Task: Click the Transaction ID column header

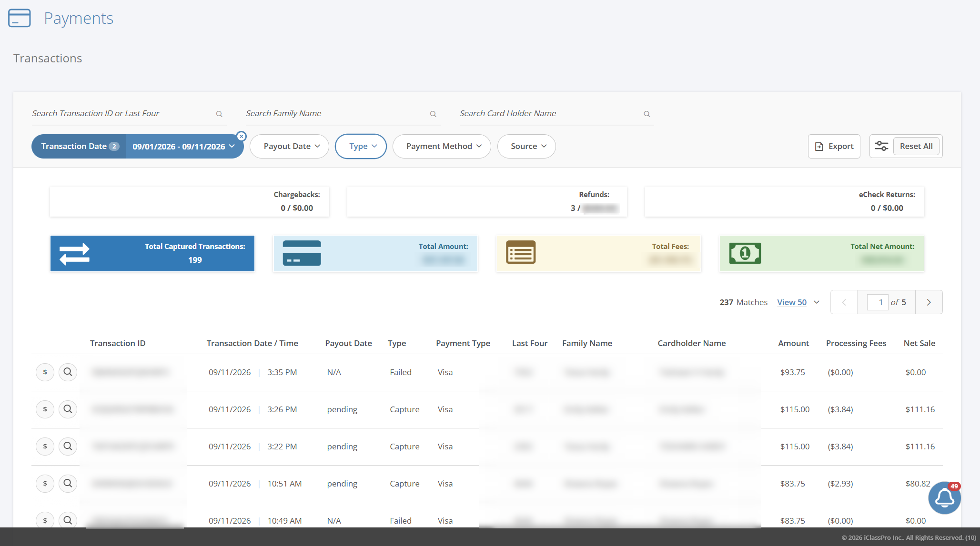Action: click(118, 343)
